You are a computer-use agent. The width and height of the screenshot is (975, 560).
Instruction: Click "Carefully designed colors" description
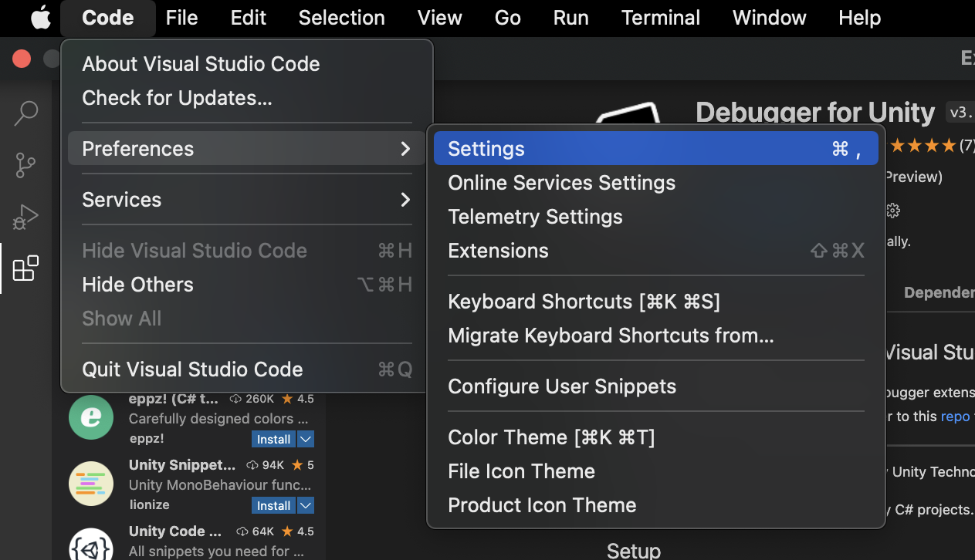[218, 419]
